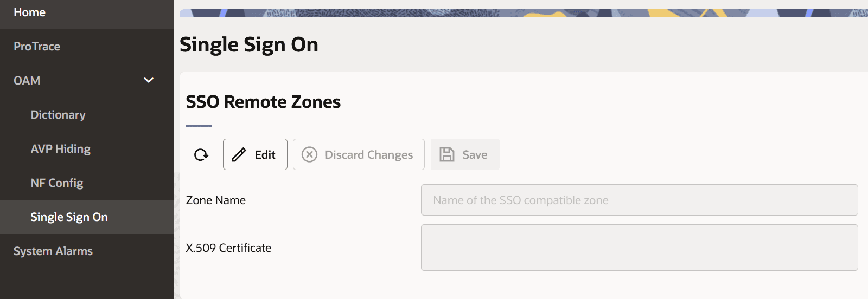Screen dimensions: 868x299
Task: Open the NF Config submenu item
Action: click(57, 183)
